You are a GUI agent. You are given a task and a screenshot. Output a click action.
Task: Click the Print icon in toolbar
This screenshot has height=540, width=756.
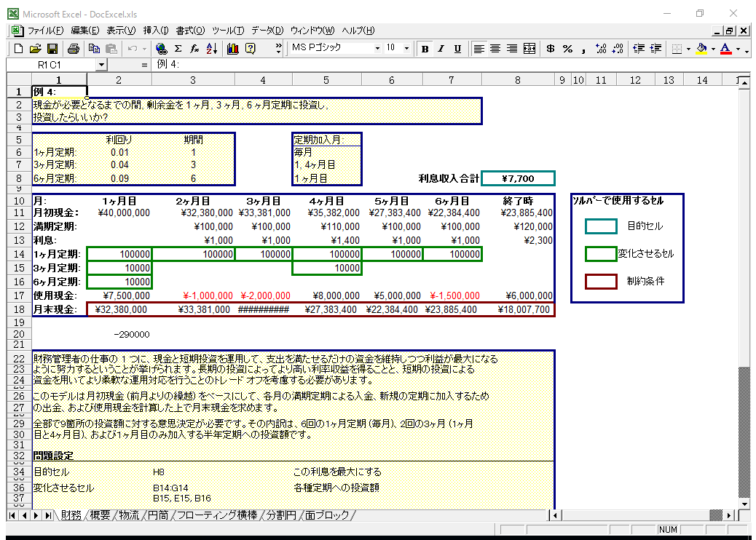(74, 49)
